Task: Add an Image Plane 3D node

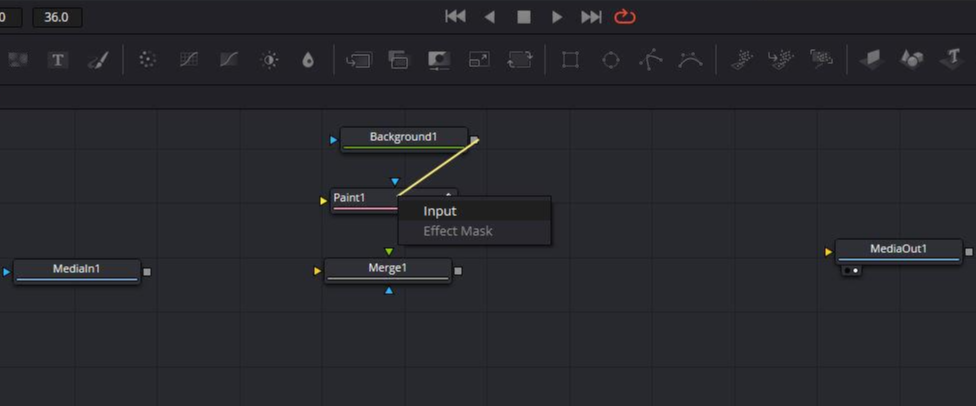Action: pos(872,60)
